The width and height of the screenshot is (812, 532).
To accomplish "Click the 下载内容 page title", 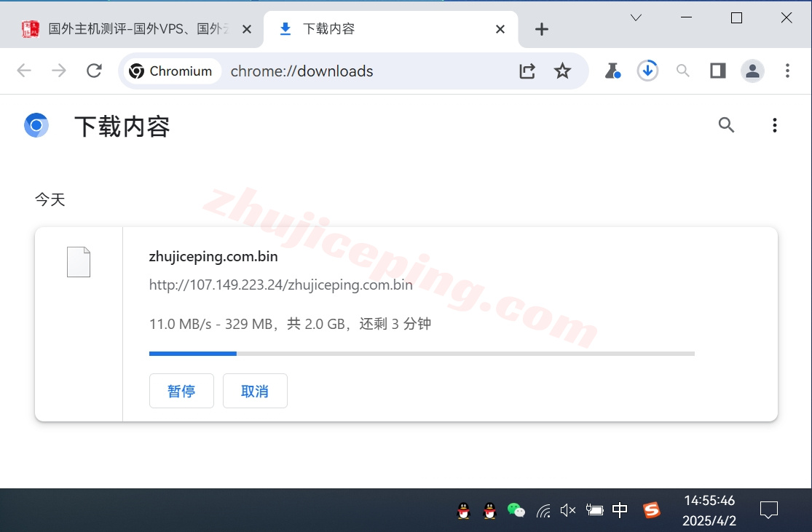I will [122, 127].
